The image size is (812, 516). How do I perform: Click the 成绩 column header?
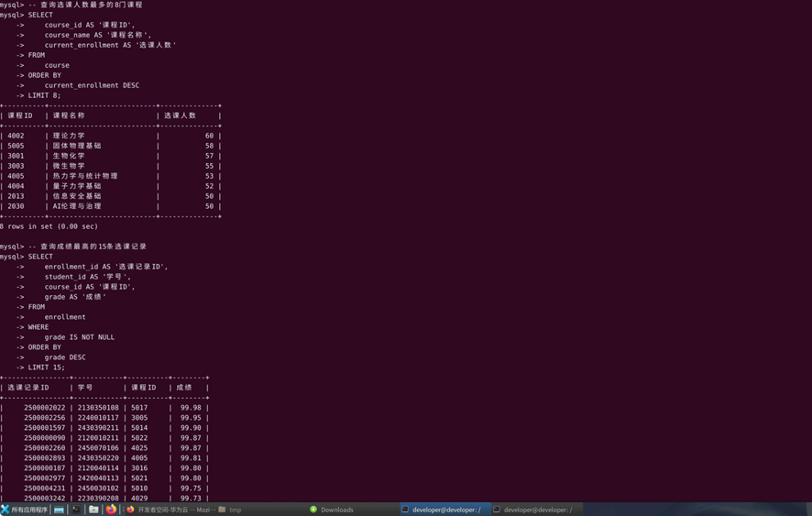coord(184,388)
